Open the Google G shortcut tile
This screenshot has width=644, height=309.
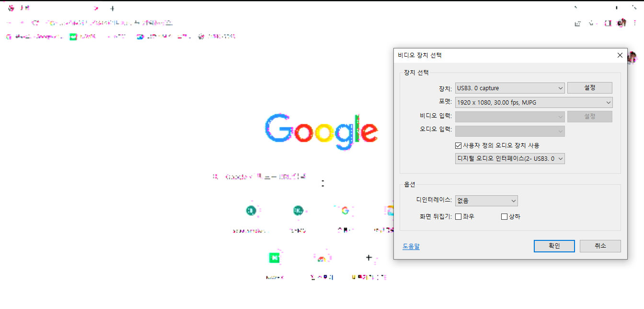click(x=345, y=211)
